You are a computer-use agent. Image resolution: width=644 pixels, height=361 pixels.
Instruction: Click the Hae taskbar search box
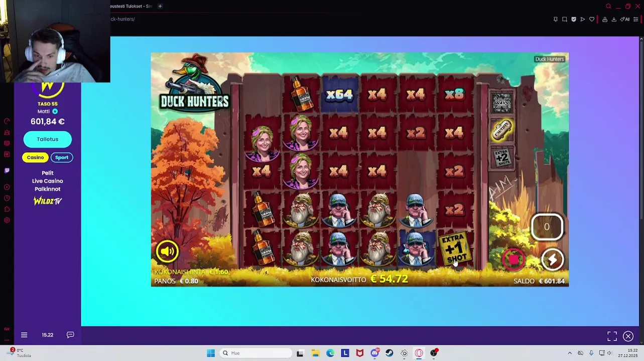pos(255,353)
